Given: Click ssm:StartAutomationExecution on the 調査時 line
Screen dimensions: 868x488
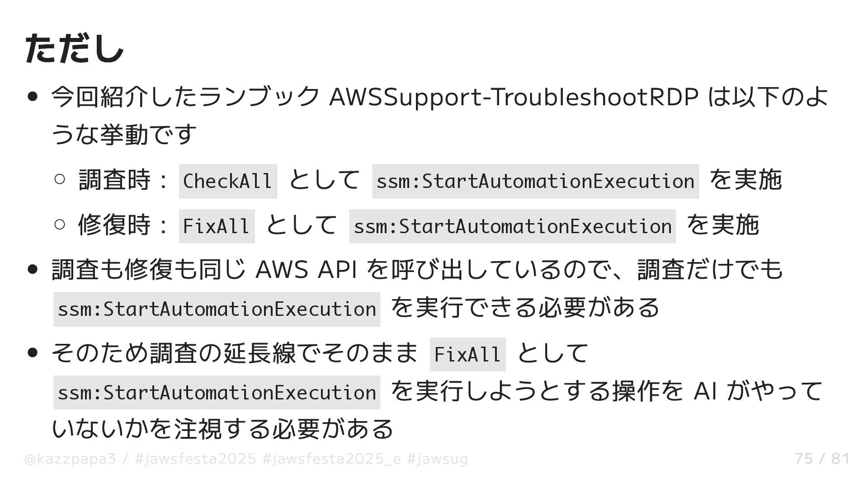Looking at the screenshot, I should (535, 182).
